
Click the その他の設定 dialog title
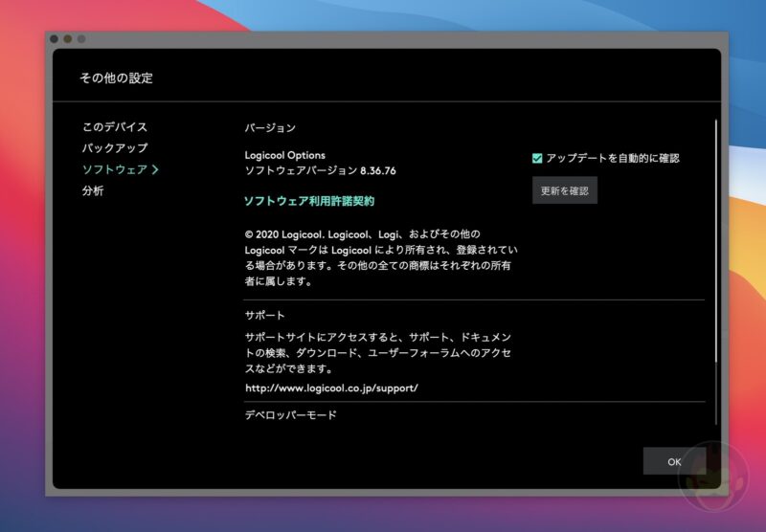click(116, 78)
